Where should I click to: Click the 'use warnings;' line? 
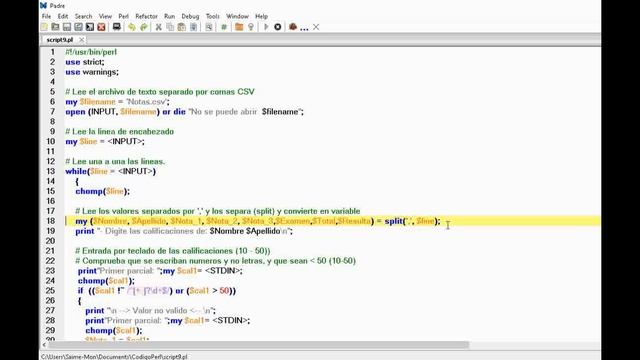(x=92, y=72)
